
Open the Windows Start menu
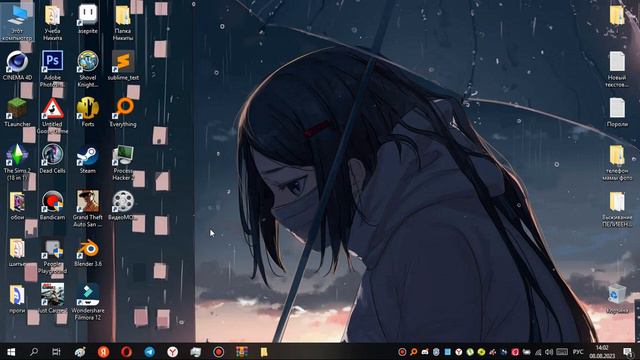coord(11,351)
